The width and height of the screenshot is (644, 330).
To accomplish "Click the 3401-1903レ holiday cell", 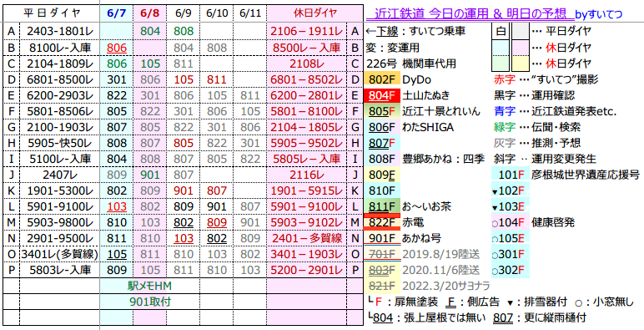I will pos(307,255).
